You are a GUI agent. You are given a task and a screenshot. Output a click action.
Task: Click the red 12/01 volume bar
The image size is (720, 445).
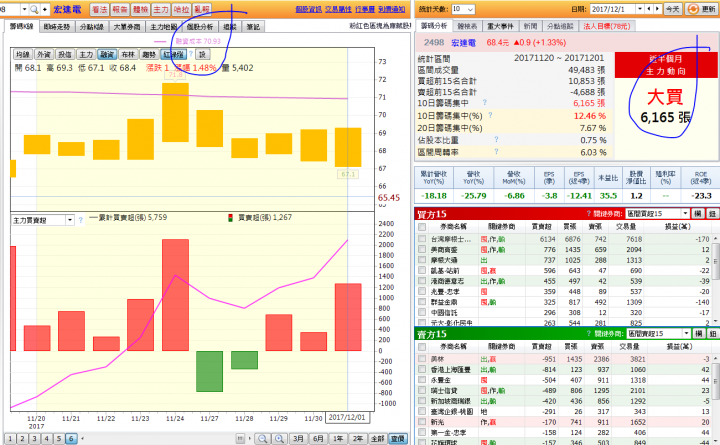pos(348,317)
